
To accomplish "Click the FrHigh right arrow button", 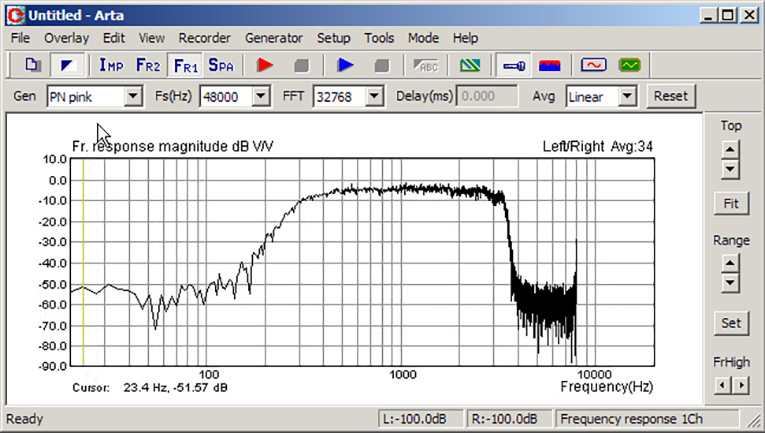I will (742, 386).
